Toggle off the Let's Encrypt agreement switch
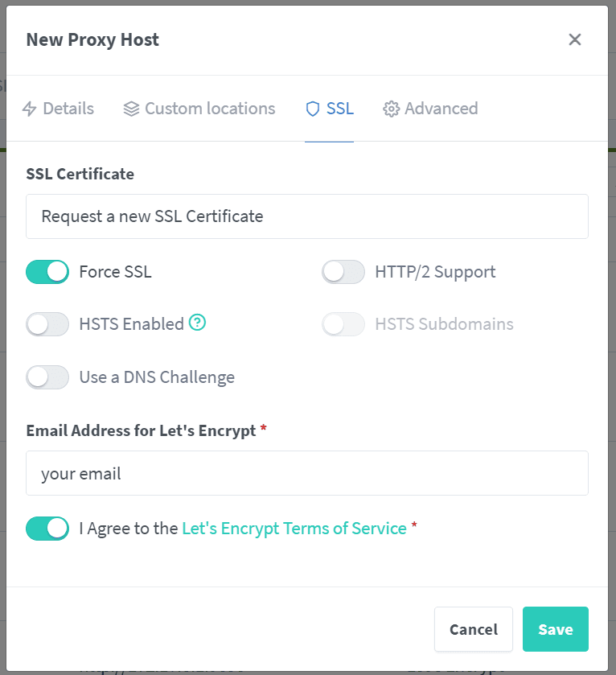Screen dimensions: 616x675 pyautogui.click(x=47, y=529)
